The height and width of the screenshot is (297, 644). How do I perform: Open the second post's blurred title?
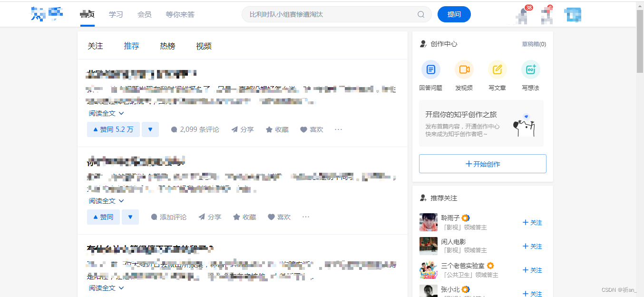tap(136, 161)
